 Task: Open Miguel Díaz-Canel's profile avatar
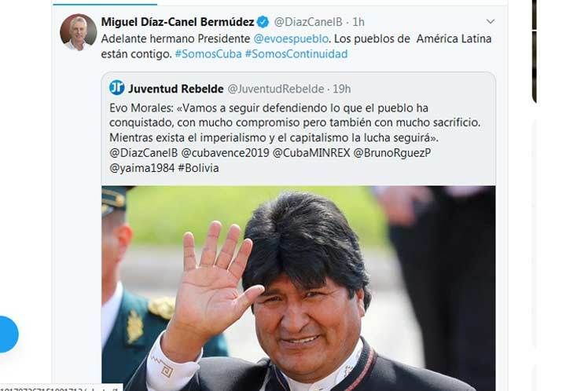pos(79,32)
